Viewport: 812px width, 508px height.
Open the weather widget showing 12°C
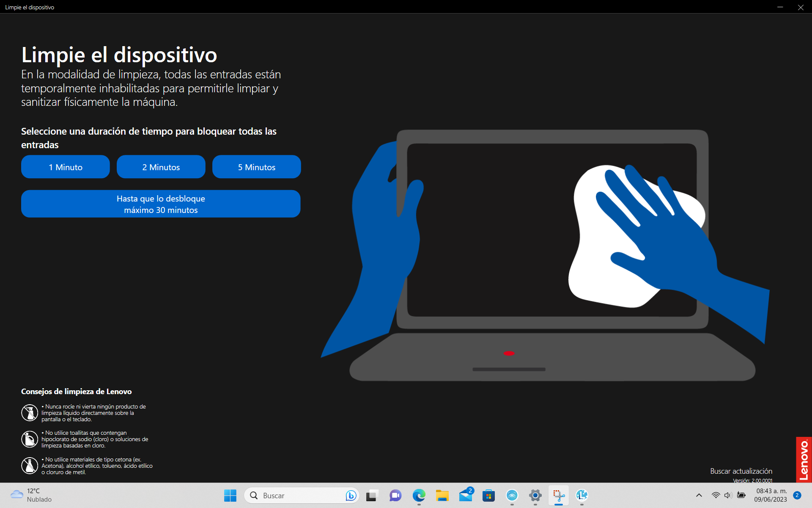click(30, 495)
